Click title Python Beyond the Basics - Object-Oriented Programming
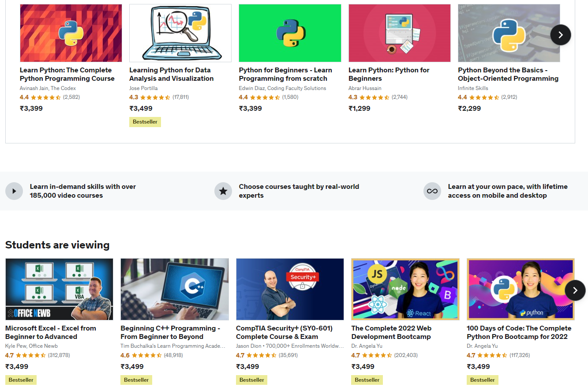 coord(508,74)
